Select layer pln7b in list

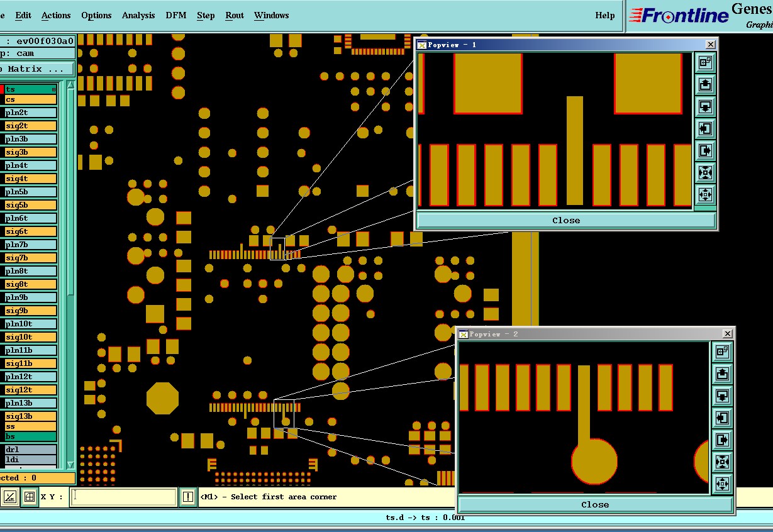[x=31, y=245]
